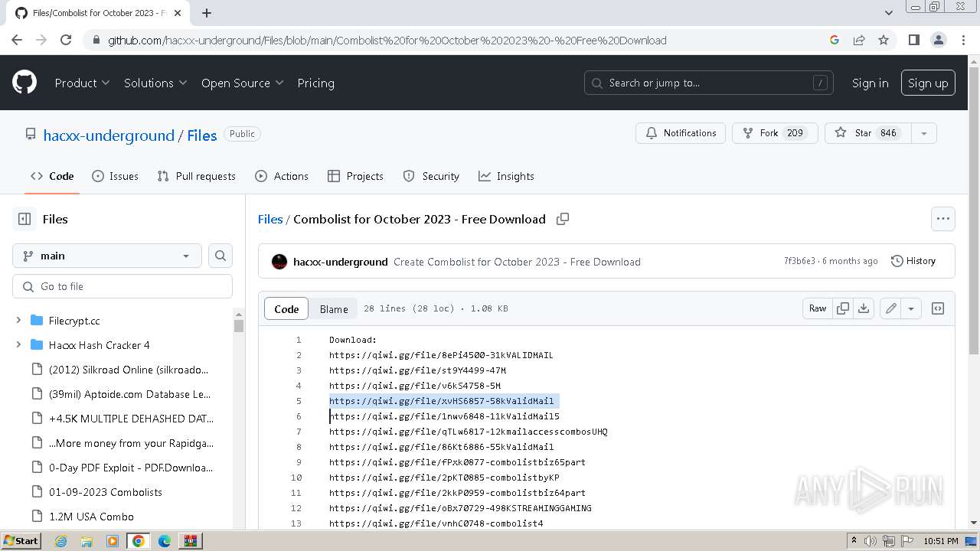Viewport: 980px width, 551px height.
Task: Open 0-Day PDF Exploit file
Action: tap(131, 468)
